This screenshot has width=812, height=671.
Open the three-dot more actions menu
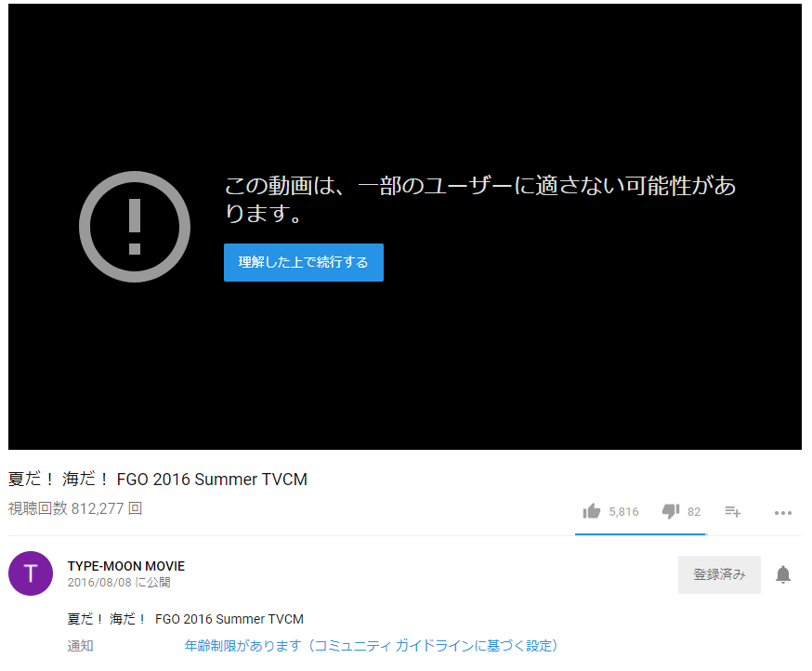pyautogui.click(x=783, y=512)
